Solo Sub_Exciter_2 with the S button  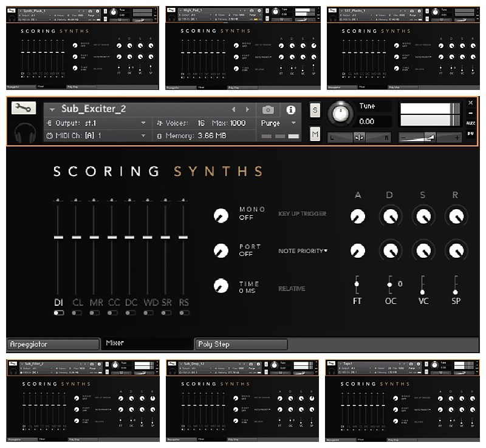(x=315, y=109)
